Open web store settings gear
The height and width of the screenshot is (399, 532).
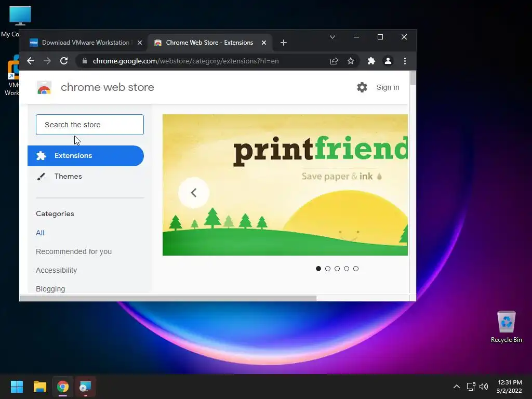pos(362,87)
